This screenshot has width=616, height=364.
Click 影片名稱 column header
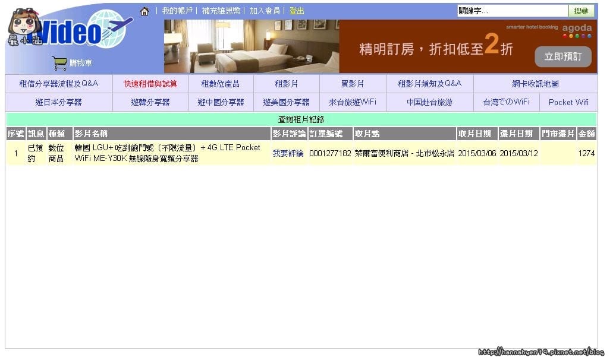pyautogui.click(x=172, y=134)
